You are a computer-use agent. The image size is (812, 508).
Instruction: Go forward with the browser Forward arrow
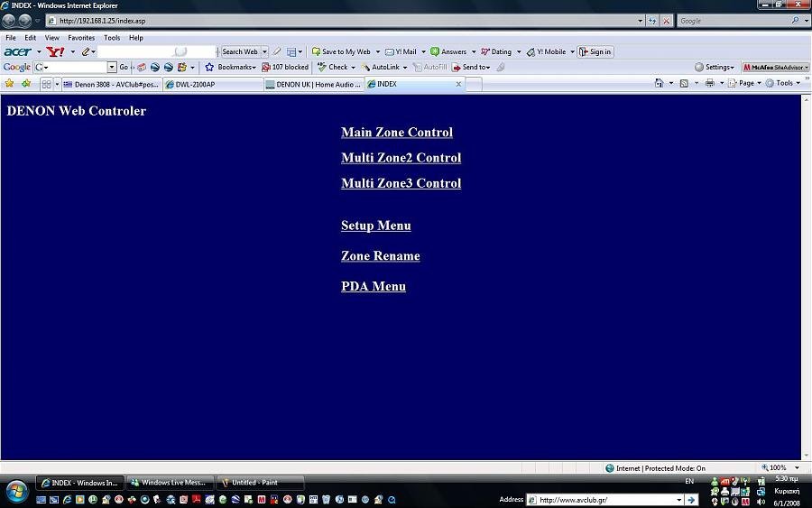pyautogui.click(x=25, y=21)
